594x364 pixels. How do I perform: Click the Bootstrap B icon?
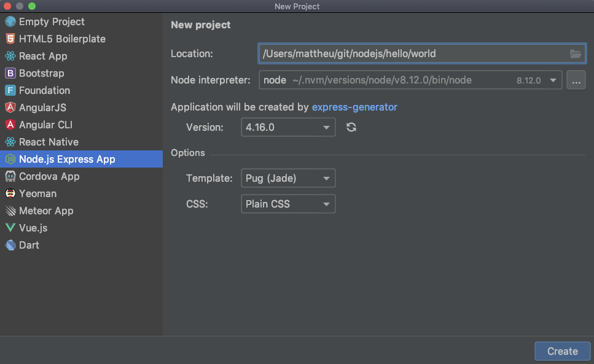click(10, 73)
